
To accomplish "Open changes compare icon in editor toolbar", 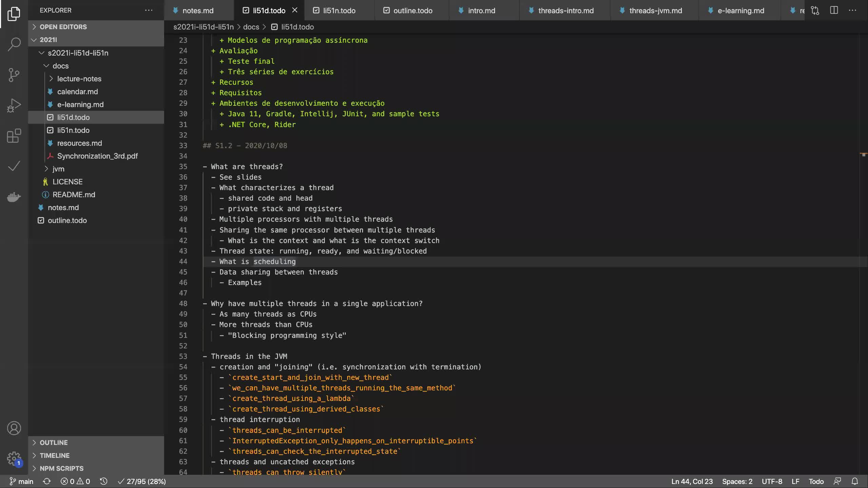I will coord(815,11).
